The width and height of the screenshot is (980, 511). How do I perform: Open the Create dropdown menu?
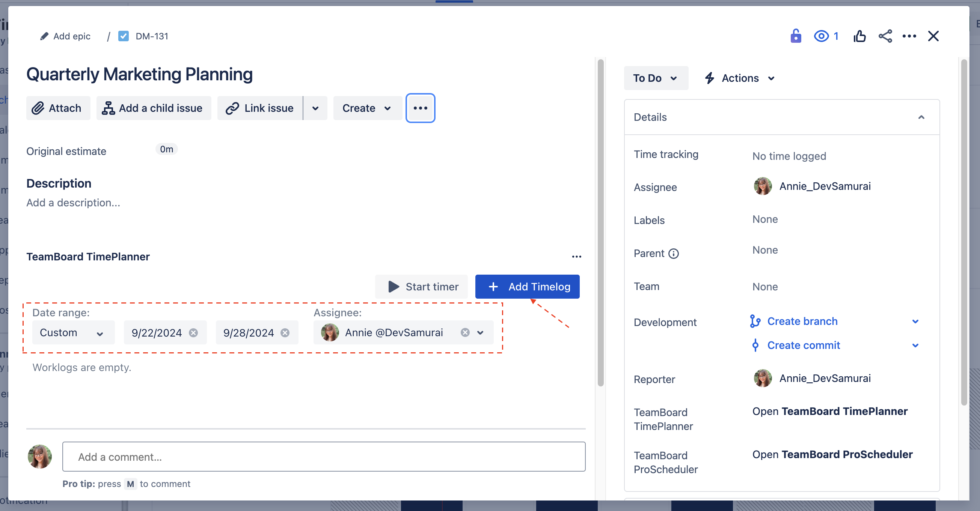367,108
